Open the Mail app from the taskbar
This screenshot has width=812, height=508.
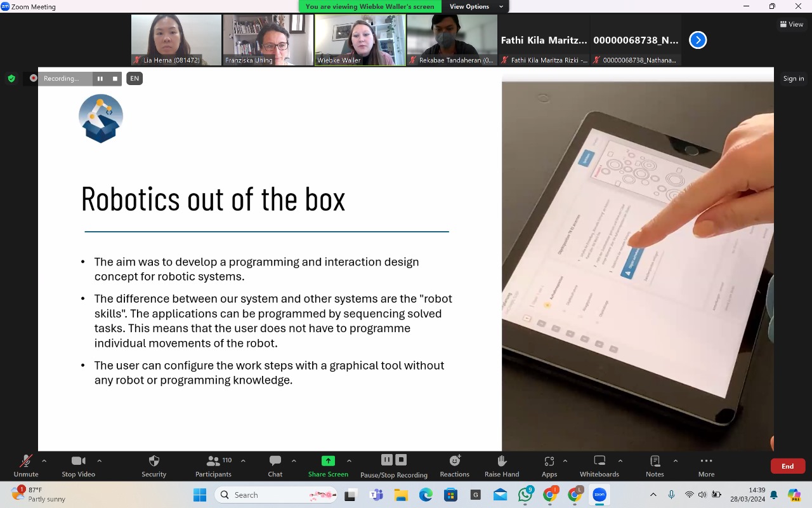[x=500, y=495]
